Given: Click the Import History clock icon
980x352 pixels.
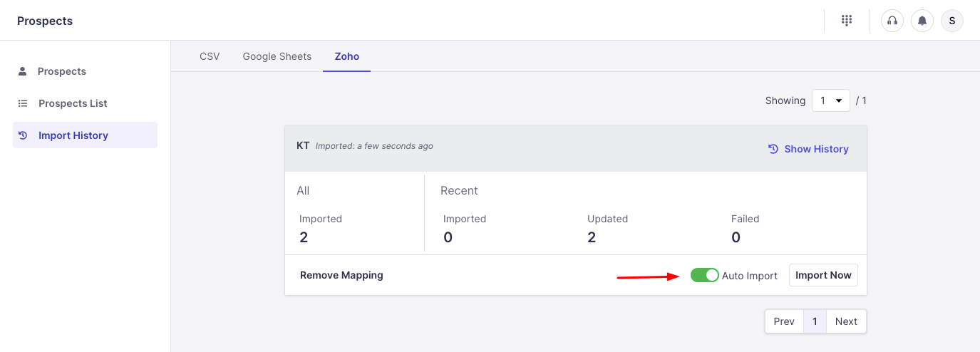Looking at the screenshot, I should (22, 135).
